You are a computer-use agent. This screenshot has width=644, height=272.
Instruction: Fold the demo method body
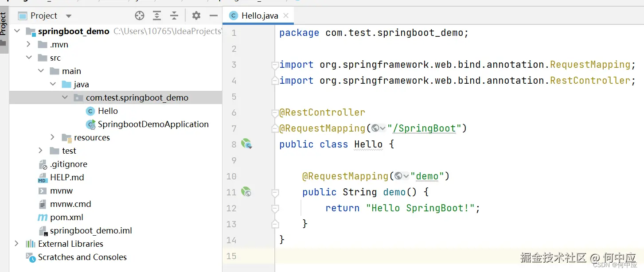tap(275, 193)
